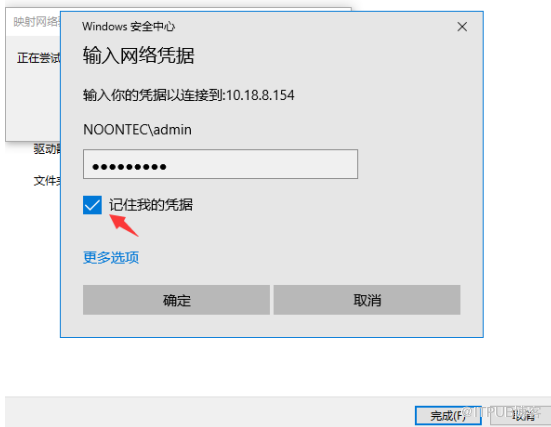Confirm credentials with the 确定 button
551x427 pixels.
coord(176,300)
